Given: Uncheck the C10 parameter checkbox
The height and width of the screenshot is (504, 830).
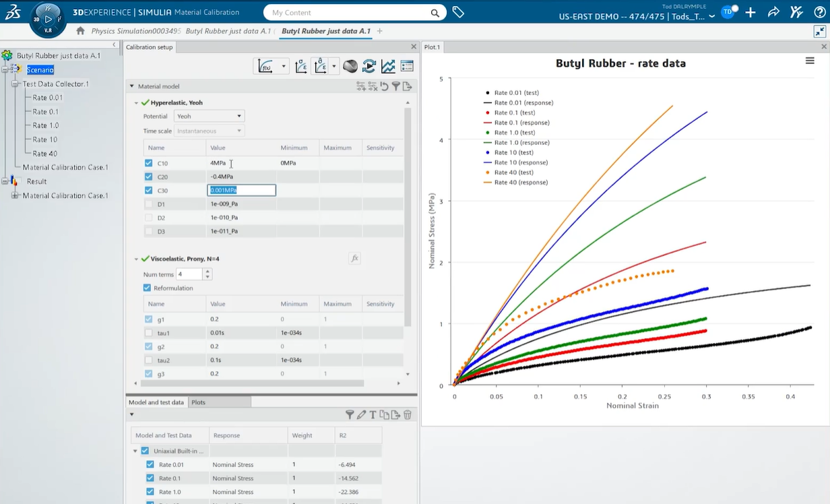Looking at the screenshot, I should point(149,163).
